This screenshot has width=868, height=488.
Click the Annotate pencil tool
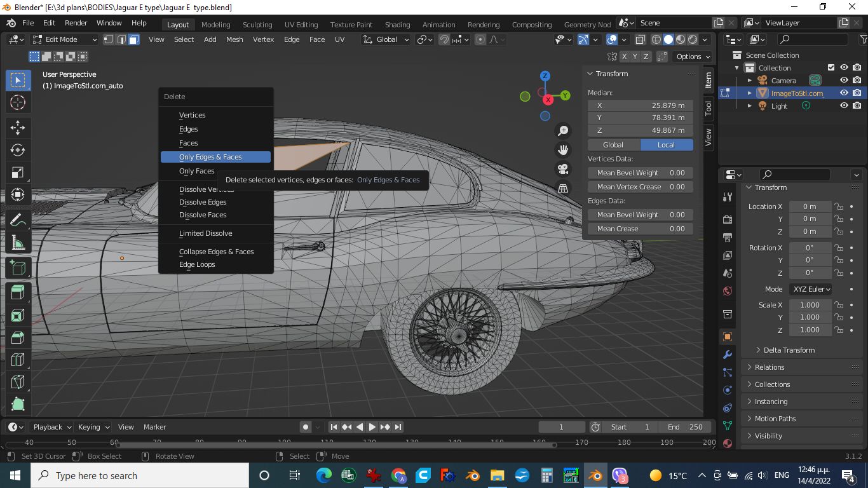pyautogui.click(x=18, y=220)
